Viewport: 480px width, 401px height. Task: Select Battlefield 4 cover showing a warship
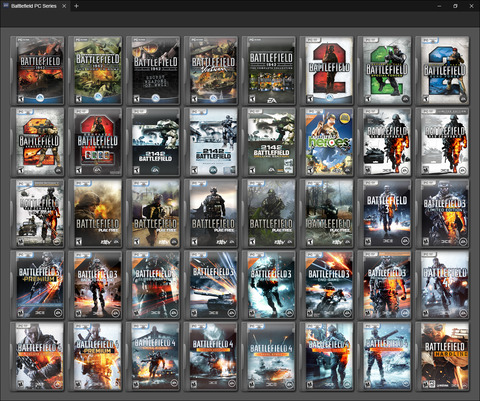point(269,356)
